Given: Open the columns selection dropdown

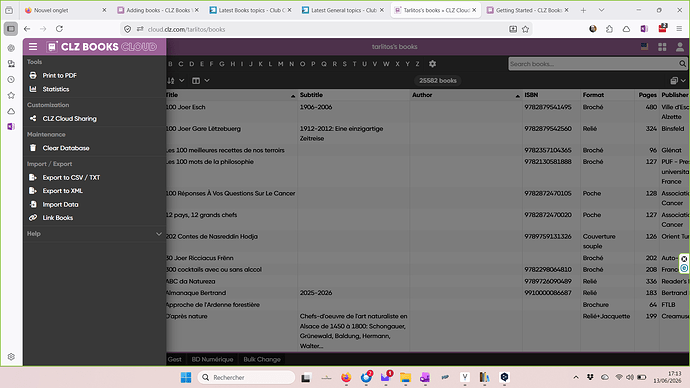Looking at the screenshot, I should 201,81.
